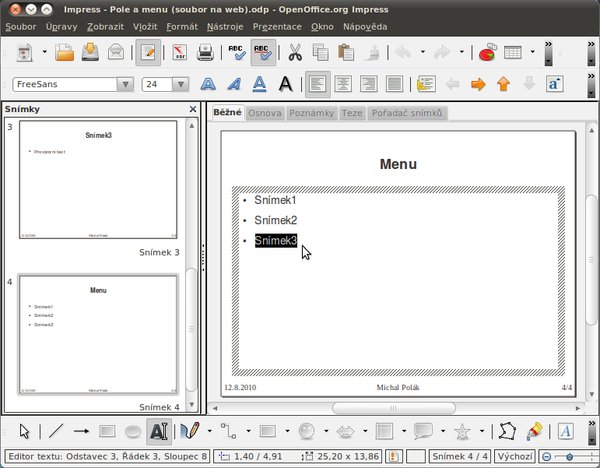The height and width of the screenshot is (468, 600).
Task: Switch to the Teze view tab
Action: (352, 113)
